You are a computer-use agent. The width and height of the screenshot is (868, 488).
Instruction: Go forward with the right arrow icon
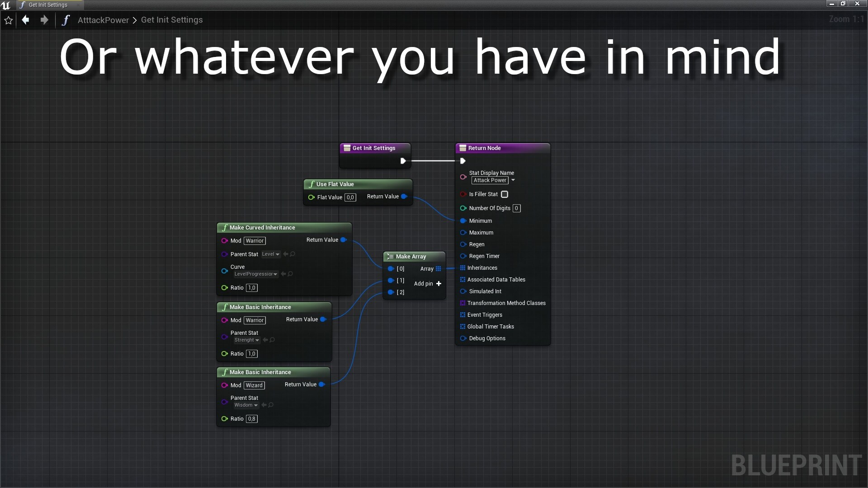coord(44,20)
